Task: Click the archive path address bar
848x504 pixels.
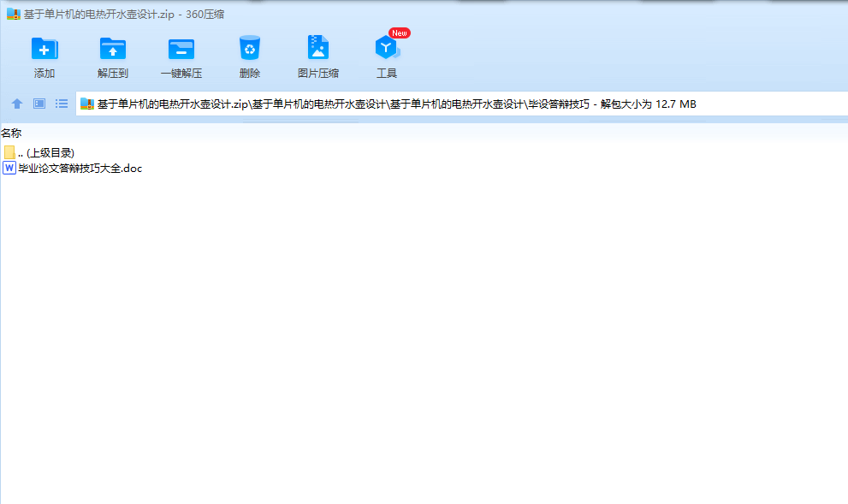Action: 462,104
